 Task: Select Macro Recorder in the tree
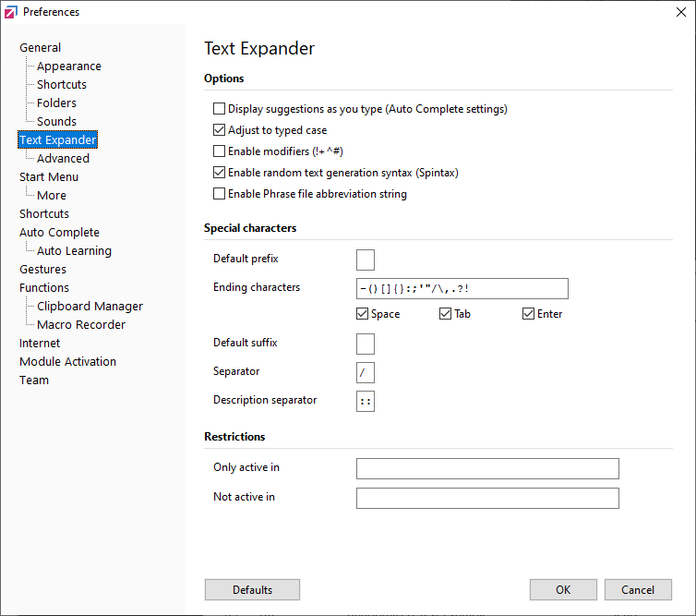(81, 325)
